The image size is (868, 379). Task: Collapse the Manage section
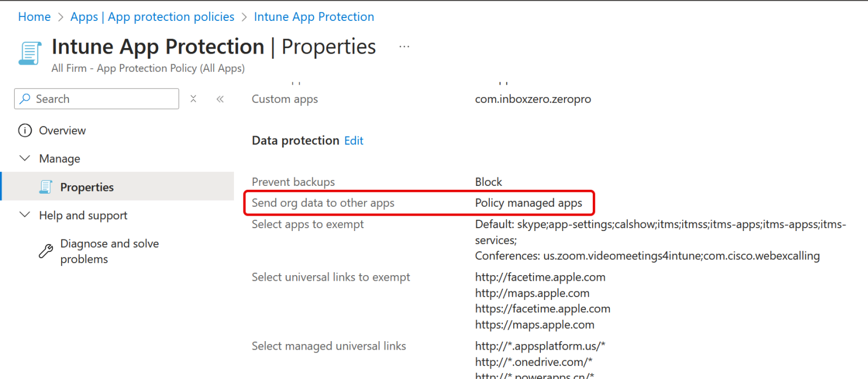coord(24,158)
